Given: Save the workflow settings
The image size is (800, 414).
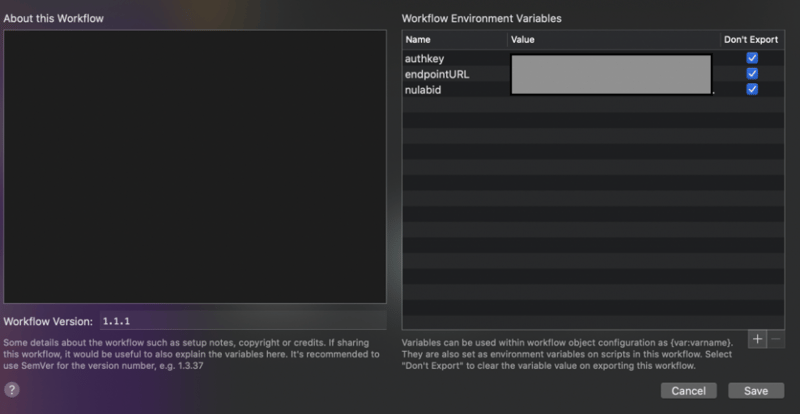Looking at the screenshot, I should coord(755,390).
